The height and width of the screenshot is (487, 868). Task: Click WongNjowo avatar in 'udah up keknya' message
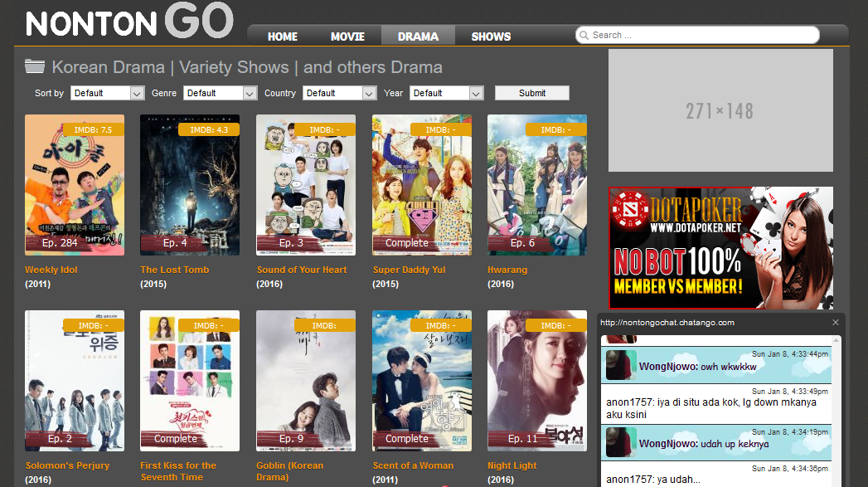(x=621, y=442)
